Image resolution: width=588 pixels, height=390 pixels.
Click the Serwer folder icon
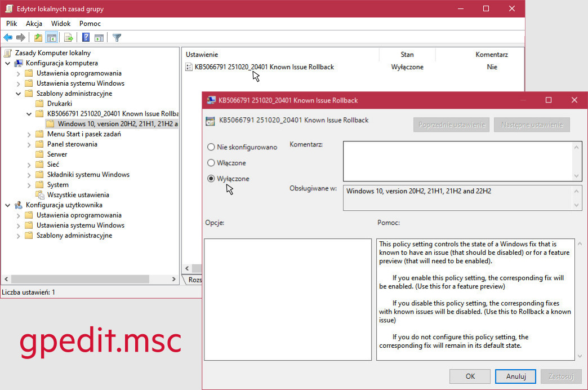(39, 154)
